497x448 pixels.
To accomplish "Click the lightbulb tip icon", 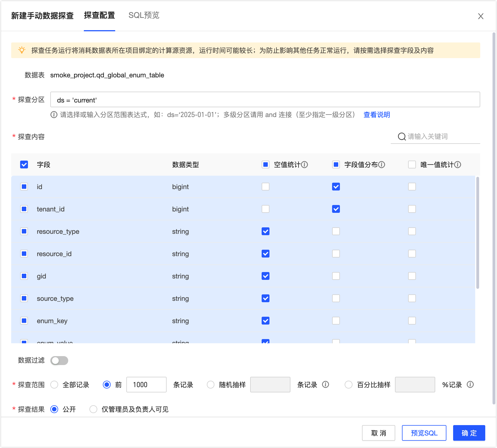I will [22, 50].
